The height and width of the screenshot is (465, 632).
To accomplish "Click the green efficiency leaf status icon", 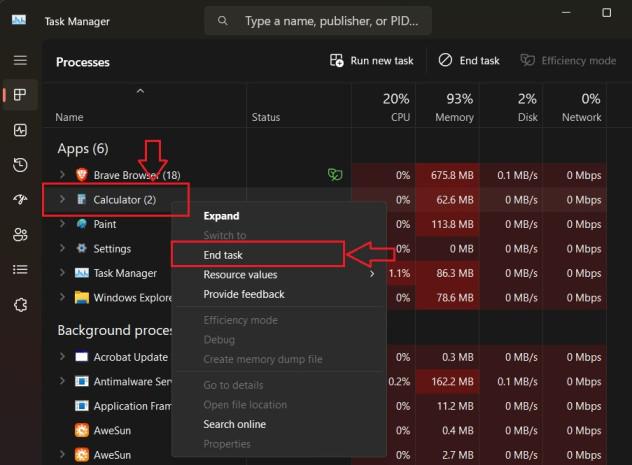I will pyautogui.click(x=335, y=175).
